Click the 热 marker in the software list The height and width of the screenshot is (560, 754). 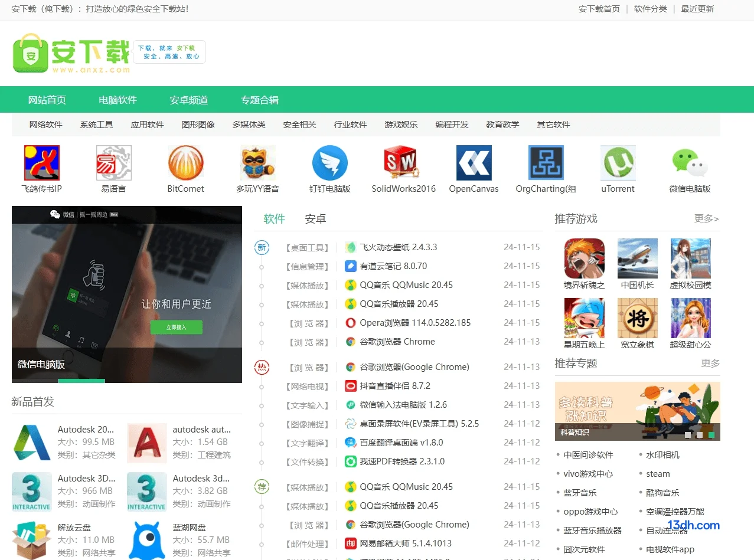tap(262, 367)
